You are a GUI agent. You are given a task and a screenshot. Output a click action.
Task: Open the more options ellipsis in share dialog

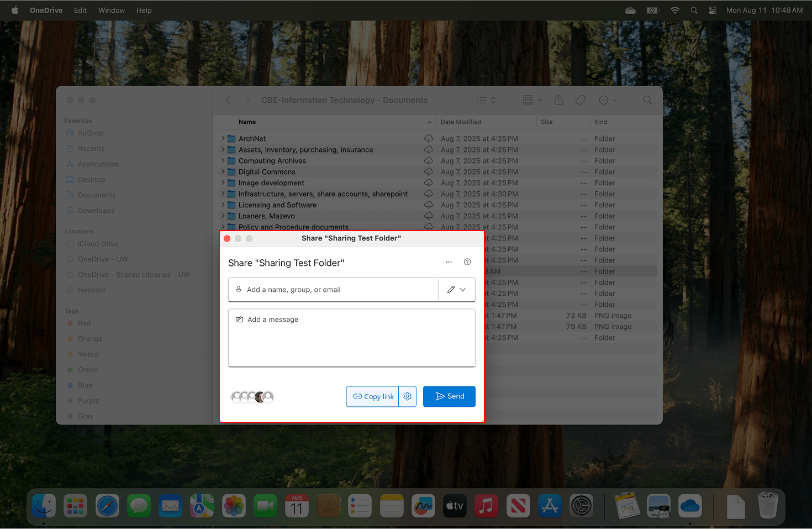449,261
